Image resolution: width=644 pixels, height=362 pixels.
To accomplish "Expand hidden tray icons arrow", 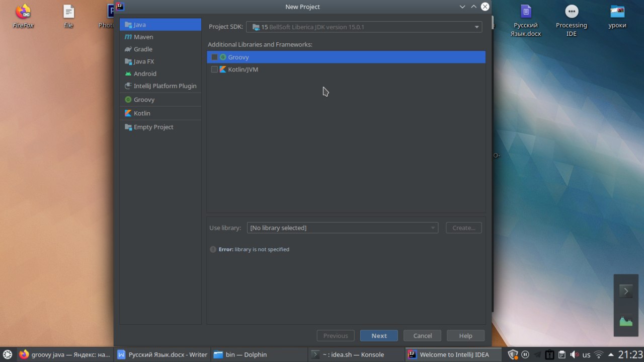I will 611,354.
